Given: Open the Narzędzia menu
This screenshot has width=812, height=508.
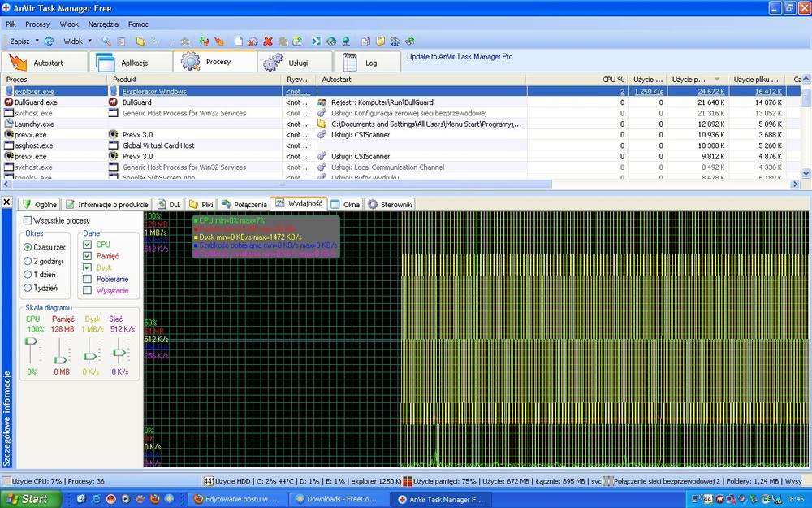Looking at the screenshot, I should (x=103, y=24).
